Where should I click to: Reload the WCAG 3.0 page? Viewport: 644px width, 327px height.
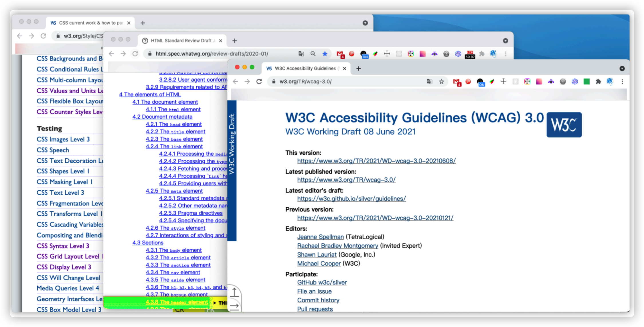(x=259, y=82)
